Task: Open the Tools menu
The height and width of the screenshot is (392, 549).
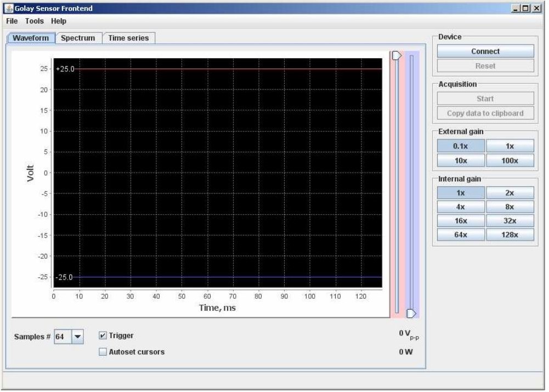Action: click(34, 21)
